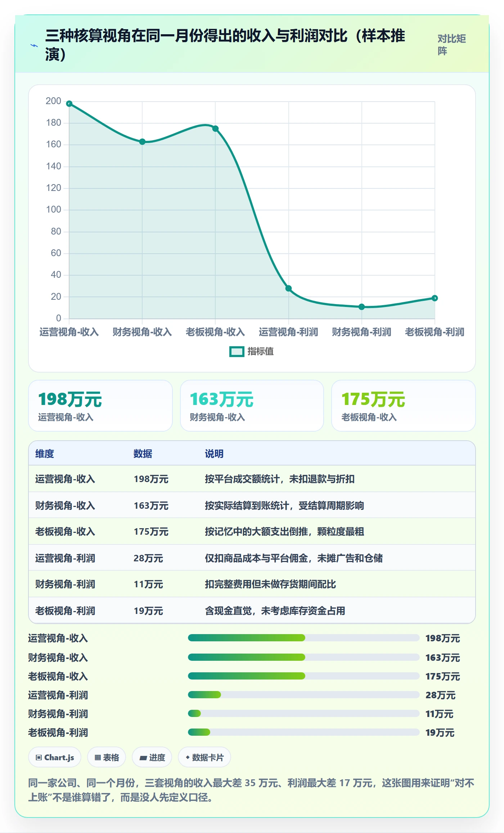Image resolution: width=504 pixels, height=833 pixels.
Task: Click the 说明 column header
Action: [x=214, y=454]
